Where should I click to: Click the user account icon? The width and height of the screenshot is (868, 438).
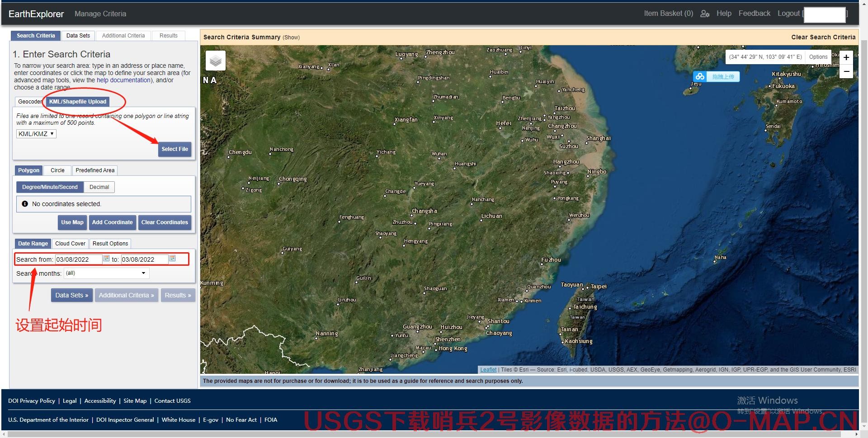[x=704, y=14]
